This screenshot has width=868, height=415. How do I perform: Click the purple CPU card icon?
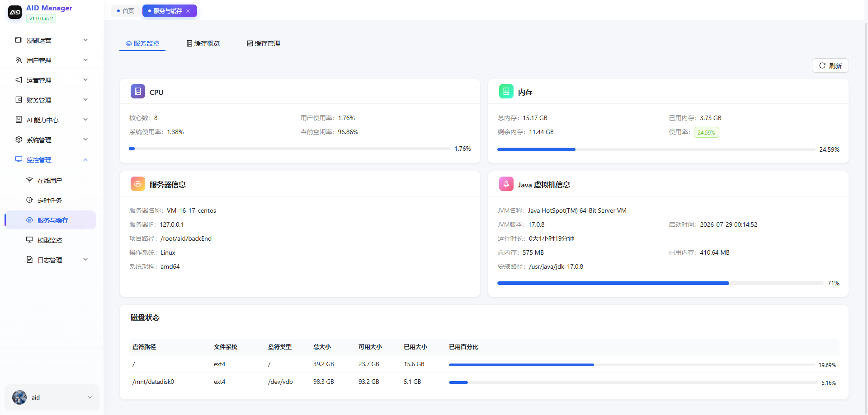pos(138,92)
